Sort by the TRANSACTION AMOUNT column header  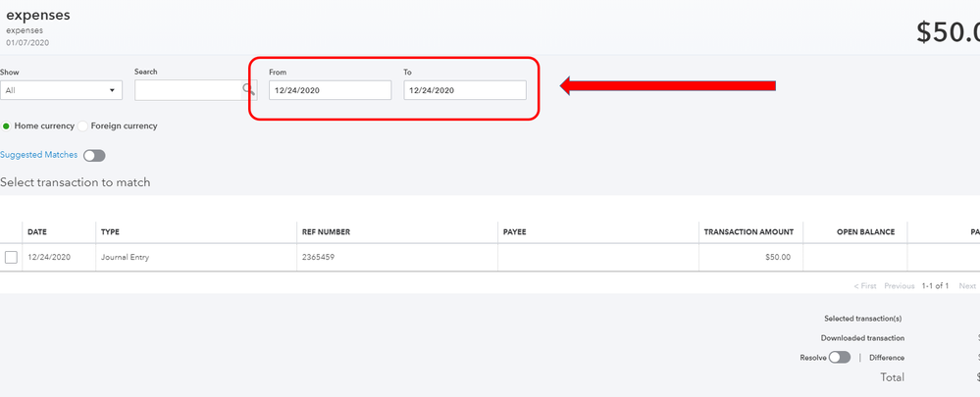pyautogui.click(x=748, y=231)
